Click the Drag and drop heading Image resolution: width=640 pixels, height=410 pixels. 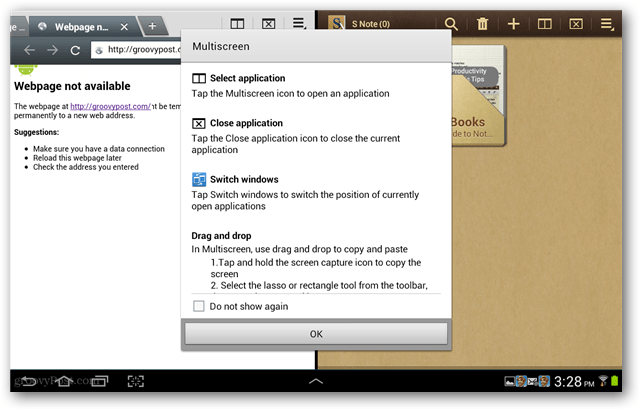click(221, 235)
